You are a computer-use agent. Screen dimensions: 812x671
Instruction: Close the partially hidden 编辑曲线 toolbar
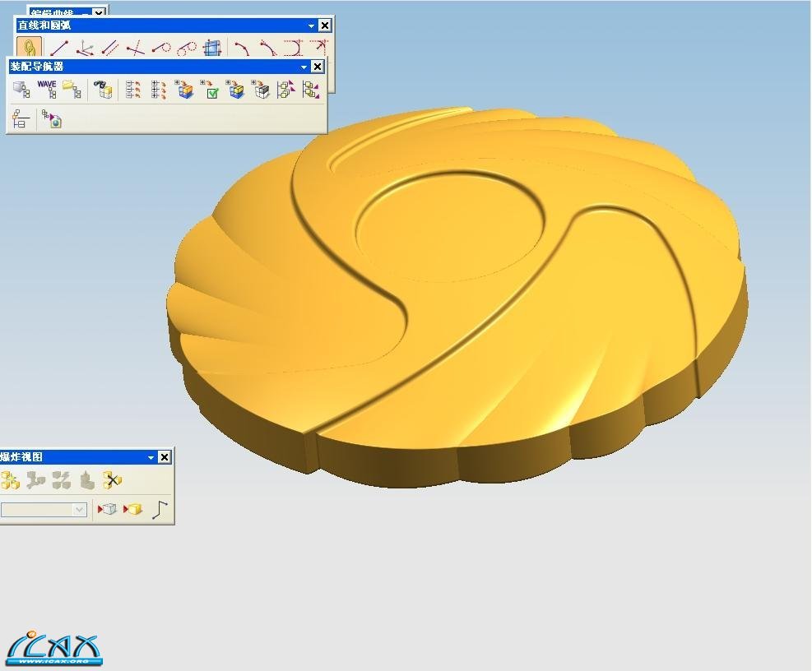(x=98, y=12)
